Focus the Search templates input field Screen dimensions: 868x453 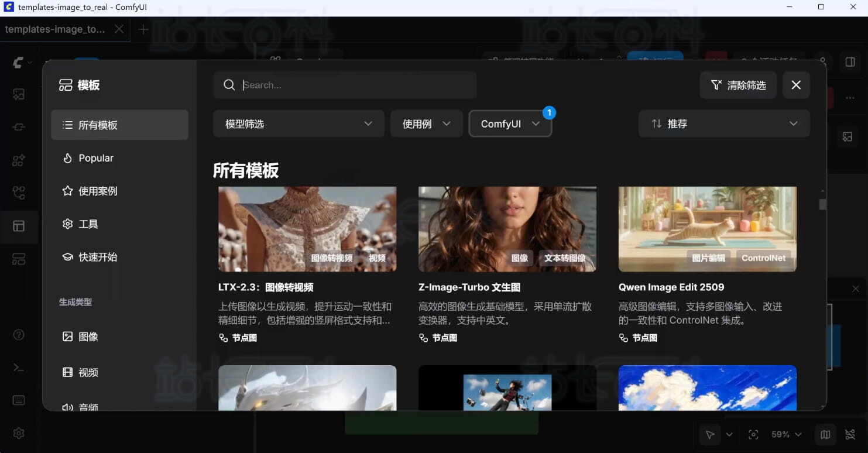pos(345,85)
